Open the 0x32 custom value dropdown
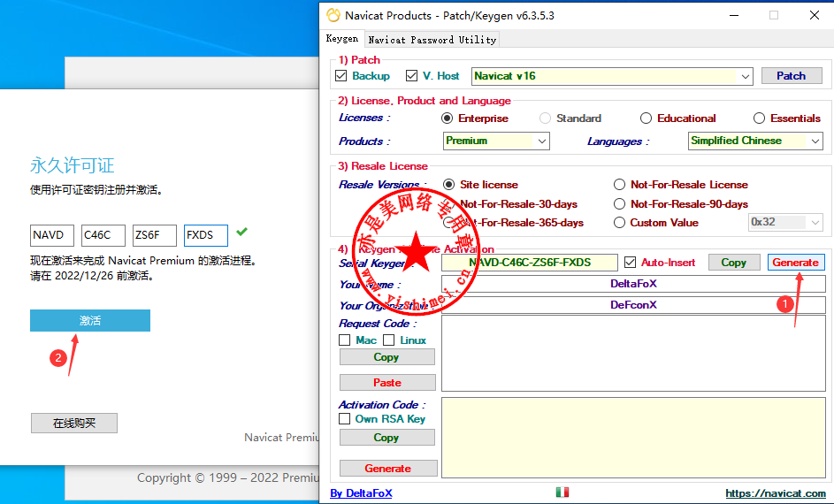 click(815, 222)
